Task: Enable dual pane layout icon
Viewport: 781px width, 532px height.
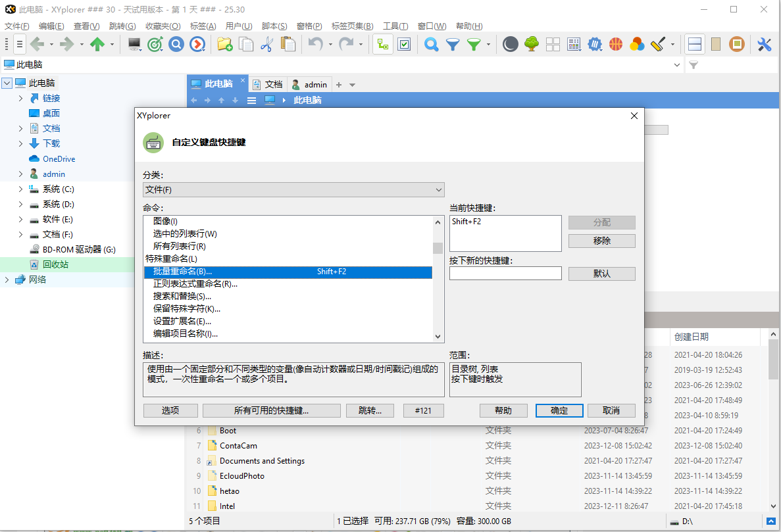Action: point(694,43)
